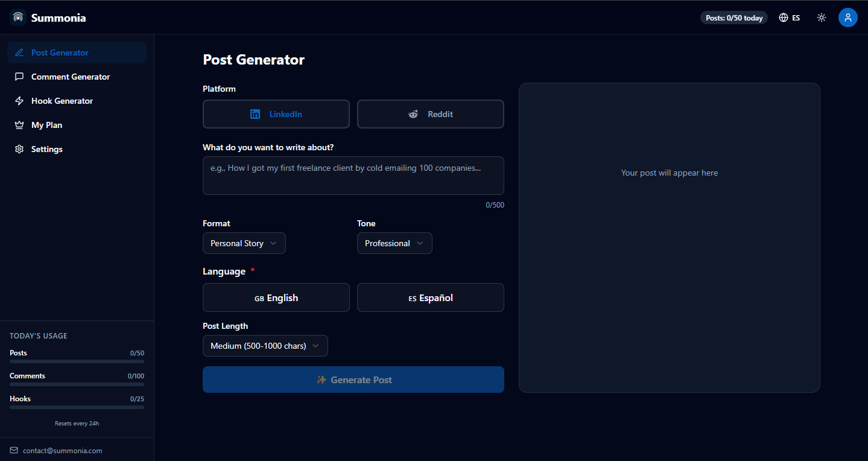Focus the topic text area input
This screenshot has width=868, height=461.
click(x=353, y=176)
